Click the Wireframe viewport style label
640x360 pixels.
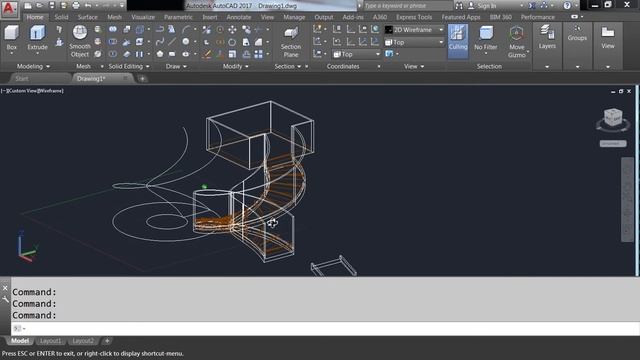coord(51,91)
